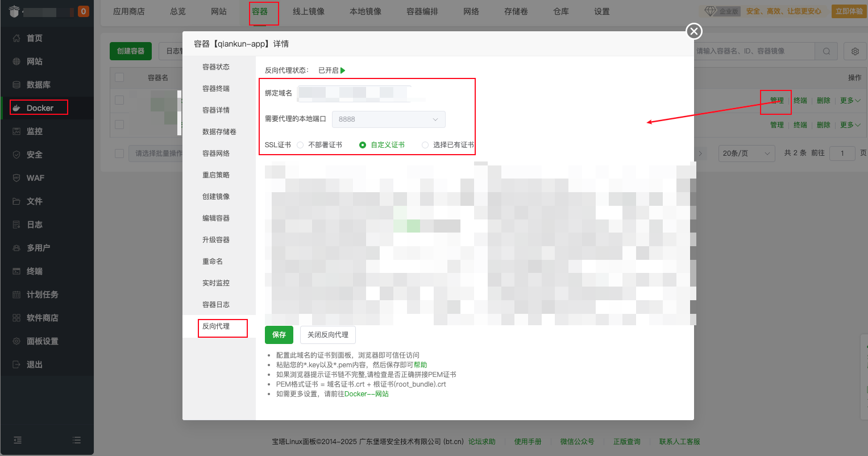Open 数据存储卷 section in dialog menu

click(x=219, y=132)
